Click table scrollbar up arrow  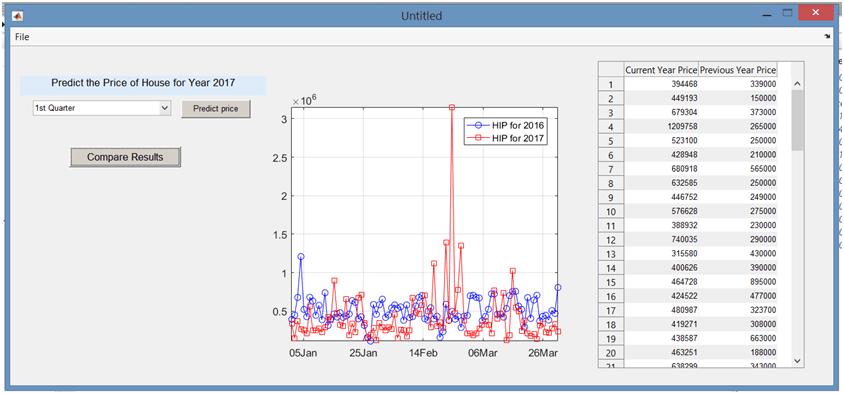(798, 84)
